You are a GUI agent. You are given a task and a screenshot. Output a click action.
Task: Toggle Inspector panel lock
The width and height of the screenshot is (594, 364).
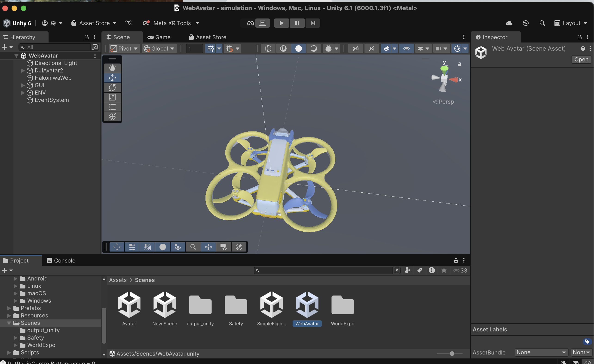coord(579,37)
